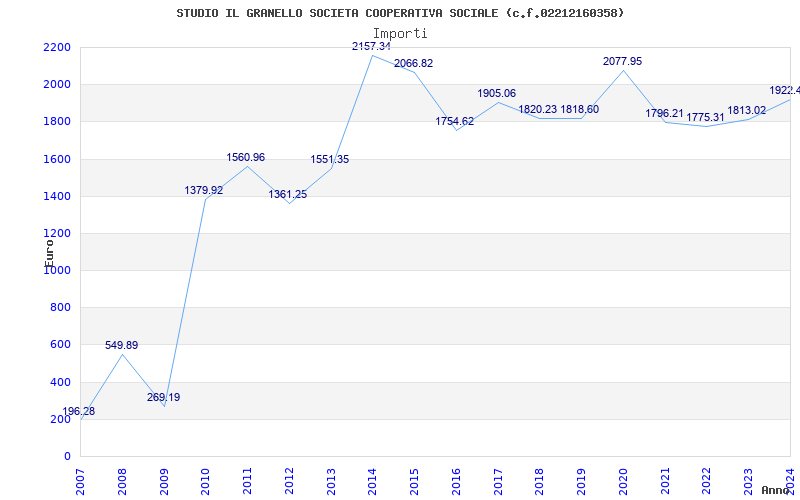Click the x-axis year 2010

pyautogui.click(x=206, y=482)
